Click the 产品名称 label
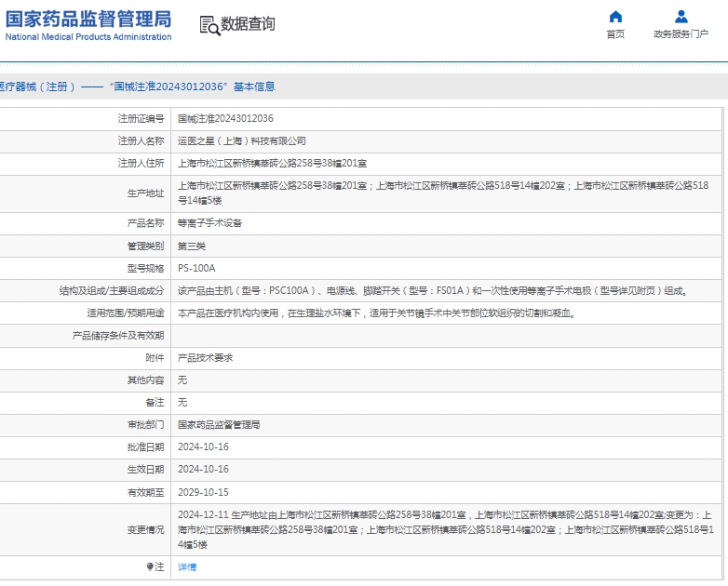The image size is (728, 586). [146, 223]
